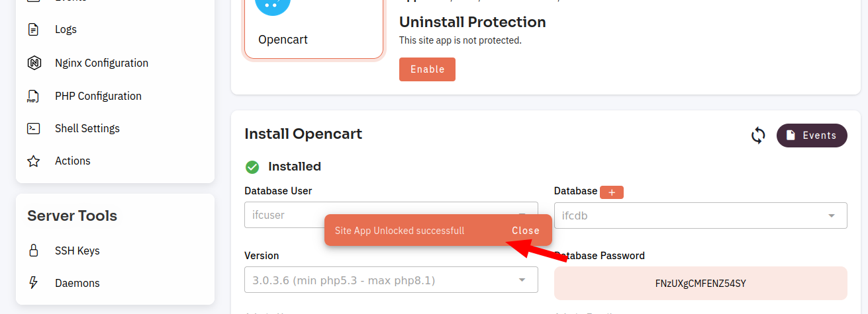This screenshot has width=868, height=314.
Task: Select the Shell Settings terminal icon
Action: [x=34, y=128]
